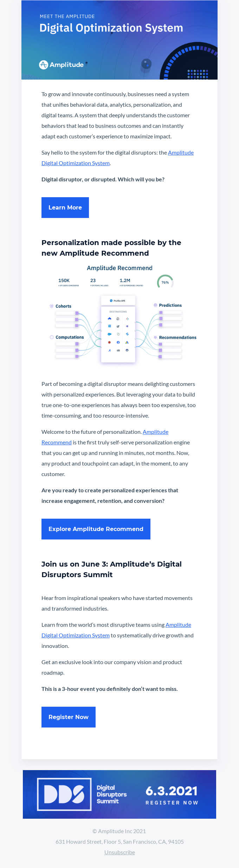Open the Digital Optimization System link under Summit

tap(116, 630)
